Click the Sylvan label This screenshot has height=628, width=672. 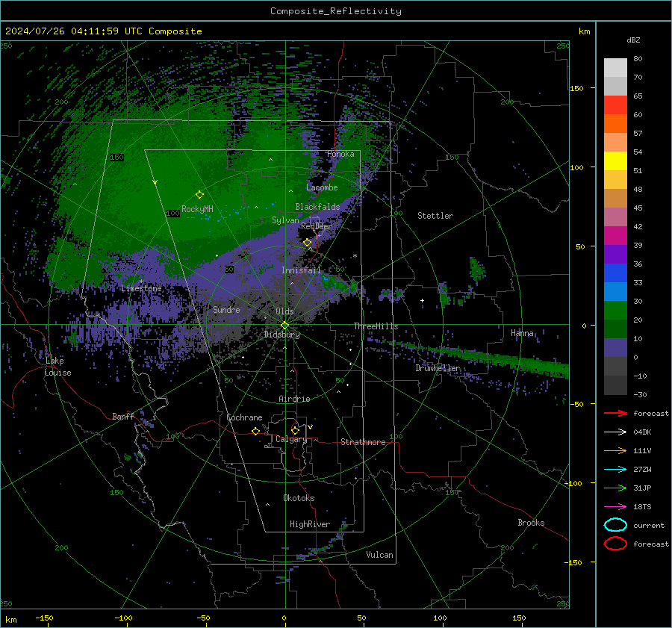[285, 220]
